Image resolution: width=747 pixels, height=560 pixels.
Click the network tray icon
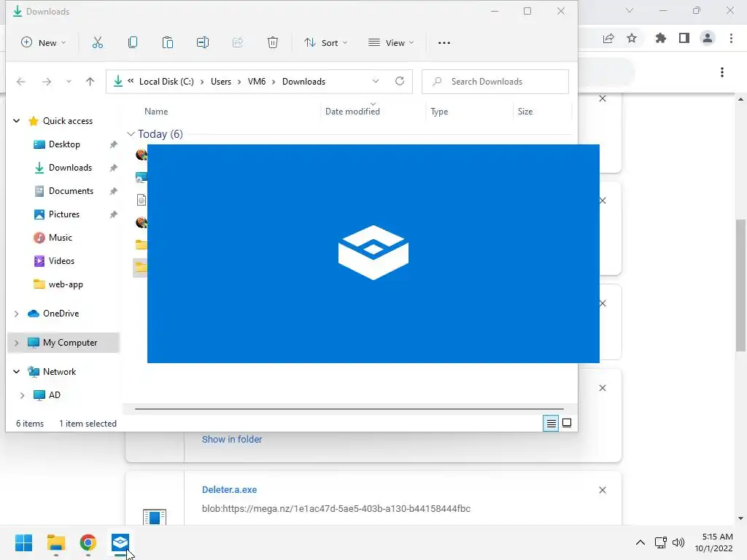pos(660,542)
